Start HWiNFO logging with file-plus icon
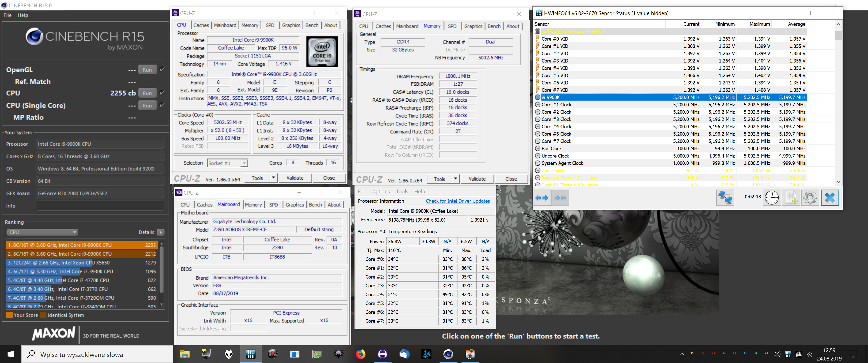 coord(791,198)
